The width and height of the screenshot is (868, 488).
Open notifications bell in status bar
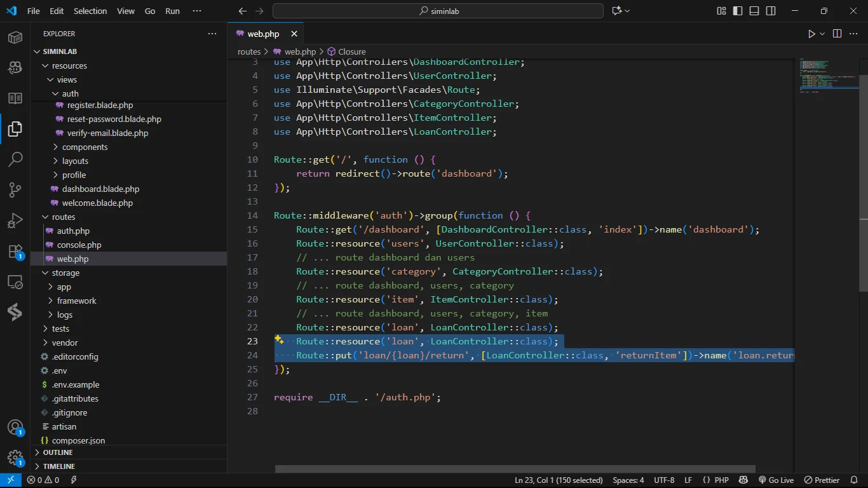pyautogui.click(x=855, y=480)
